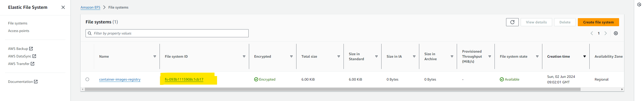Refresh the file systems list
The height and width of the screenshot is (101, 644).
(512, 22)
